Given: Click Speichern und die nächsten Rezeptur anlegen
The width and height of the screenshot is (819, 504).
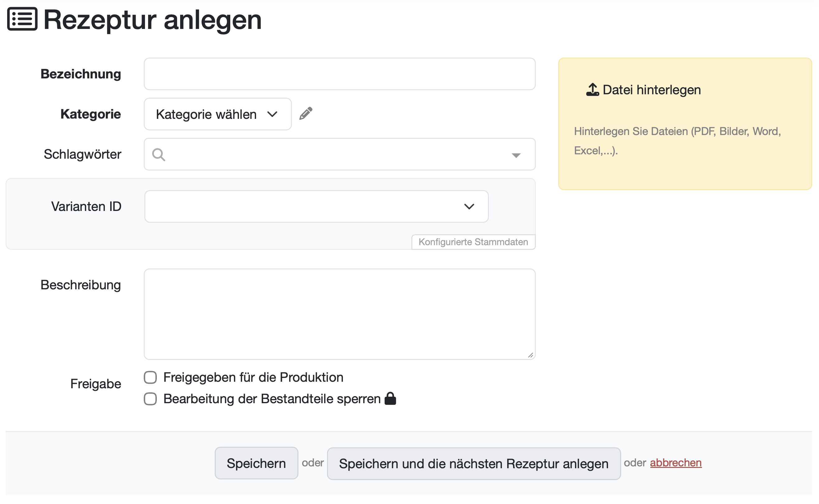Looking at the screenshot, I should 473,464.
